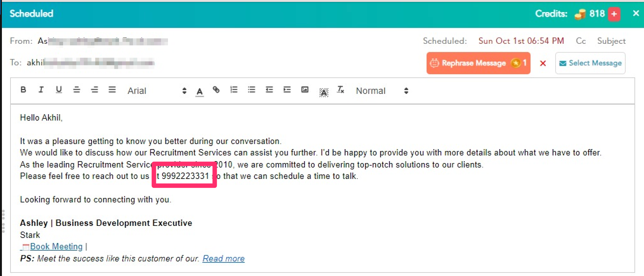Click the insert image icon
Viewport: 644px width, 276px height.
(305, 90)
